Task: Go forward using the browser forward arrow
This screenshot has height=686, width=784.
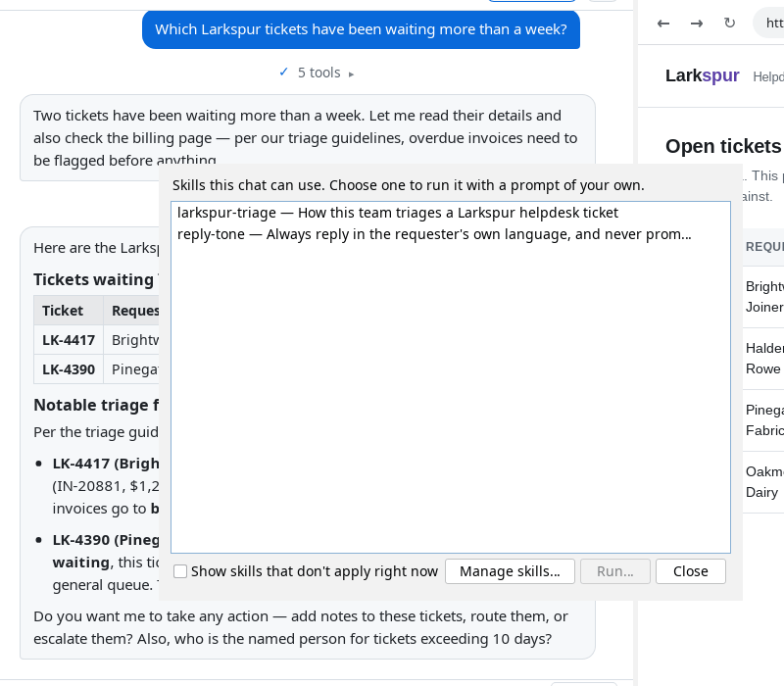Action: coord(697,23)
